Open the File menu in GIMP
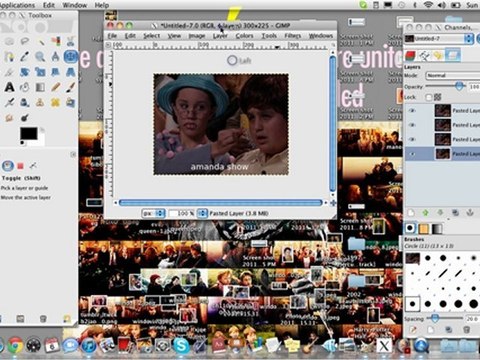480x360 pixels. 112,36
